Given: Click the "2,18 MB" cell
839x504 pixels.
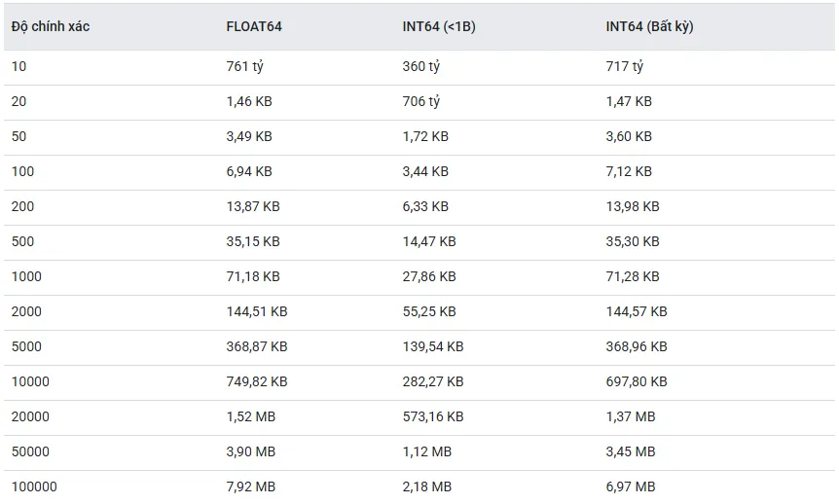Looking at the screenshot, I should (x=427, y=486).
